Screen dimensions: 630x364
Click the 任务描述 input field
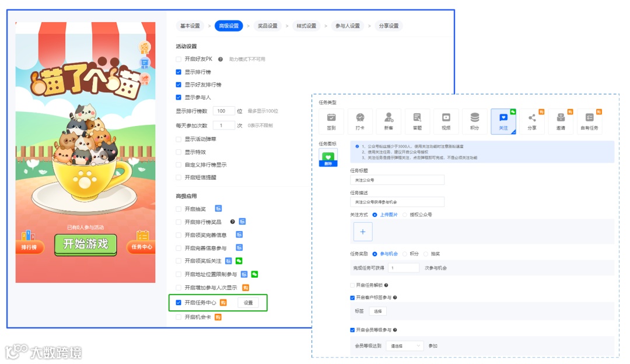pyautogui.click(x=397, y=202)
